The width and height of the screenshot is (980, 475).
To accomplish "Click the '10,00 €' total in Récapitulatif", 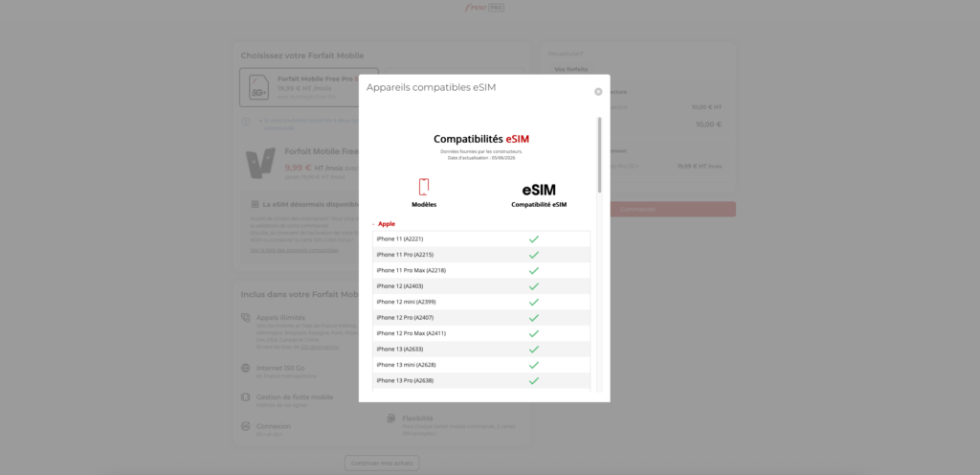I will (709, 124).
